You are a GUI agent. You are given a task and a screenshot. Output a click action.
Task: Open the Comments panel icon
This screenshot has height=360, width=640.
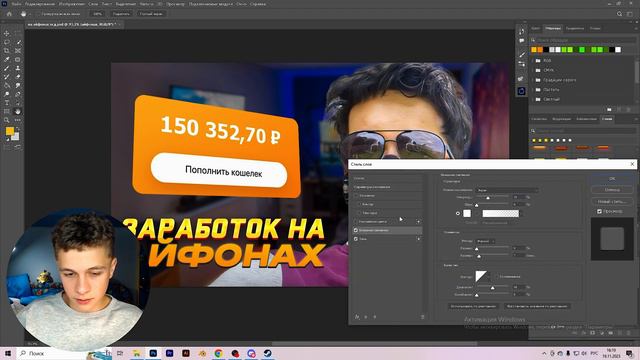coord(521,41)
